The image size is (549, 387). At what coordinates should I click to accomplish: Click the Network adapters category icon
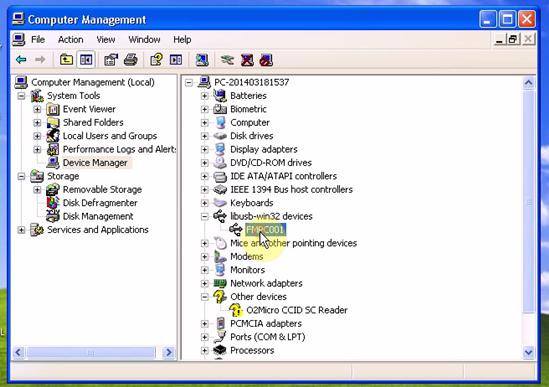[220, 283]
